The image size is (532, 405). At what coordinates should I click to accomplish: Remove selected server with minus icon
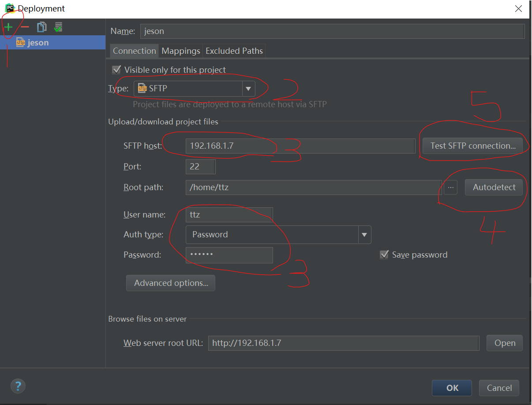[x=25, y=27]
